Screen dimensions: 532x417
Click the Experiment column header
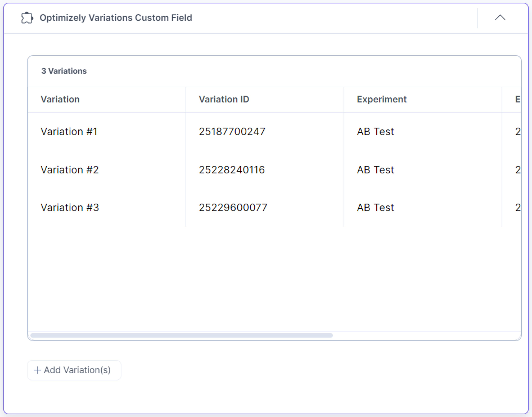(382, 99)
